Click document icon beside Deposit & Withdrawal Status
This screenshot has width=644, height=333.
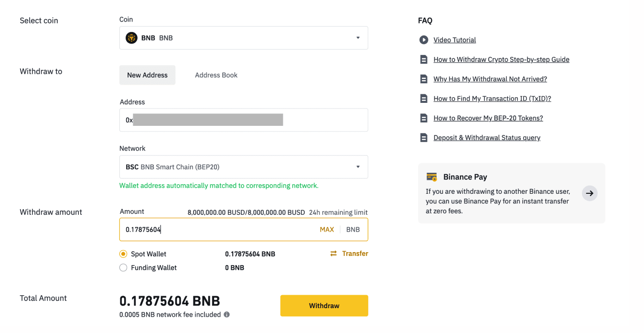click(423, 138)
